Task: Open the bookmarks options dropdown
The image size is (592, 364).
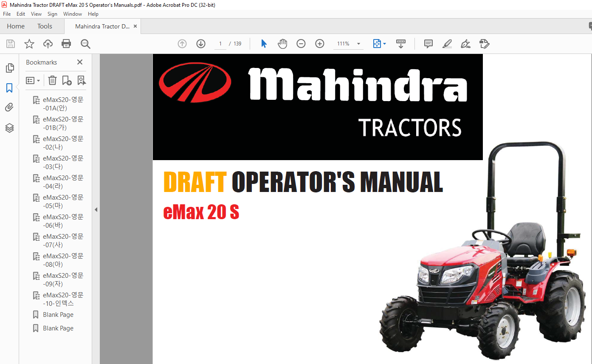Action: tap(33, 80)
